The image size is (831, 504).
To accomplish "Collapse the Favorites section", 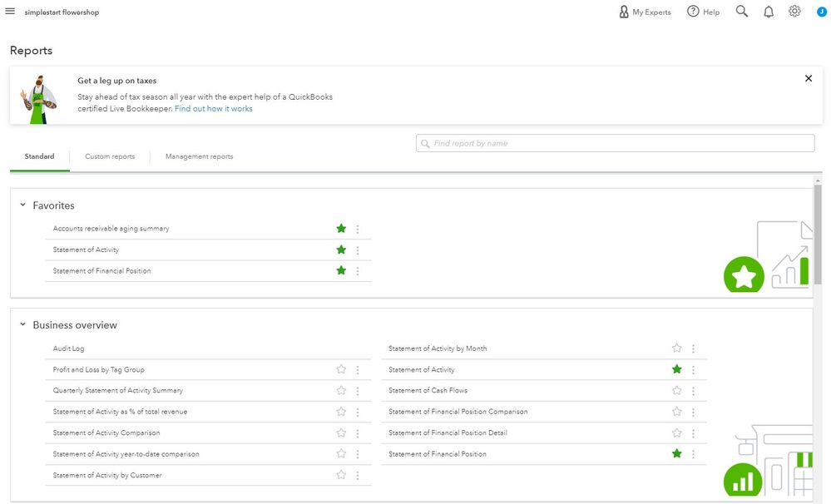I will coord(22,205).
